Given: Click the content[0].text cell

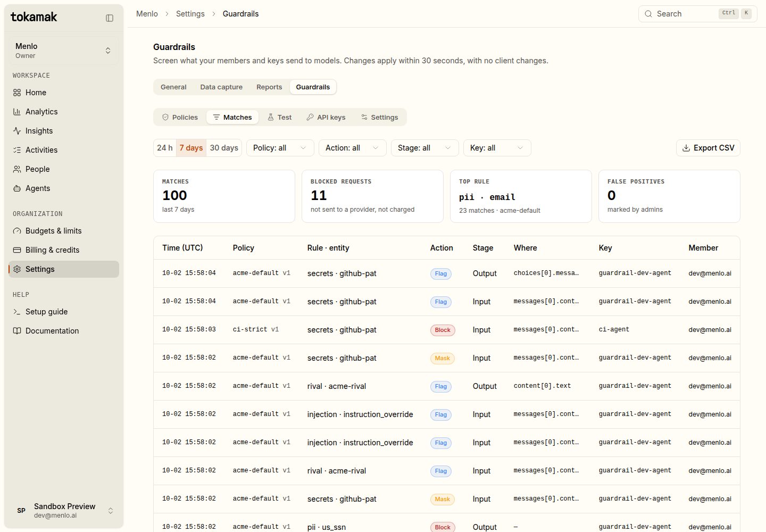Looking at the screenshot, I should click(x=542, y=386).
